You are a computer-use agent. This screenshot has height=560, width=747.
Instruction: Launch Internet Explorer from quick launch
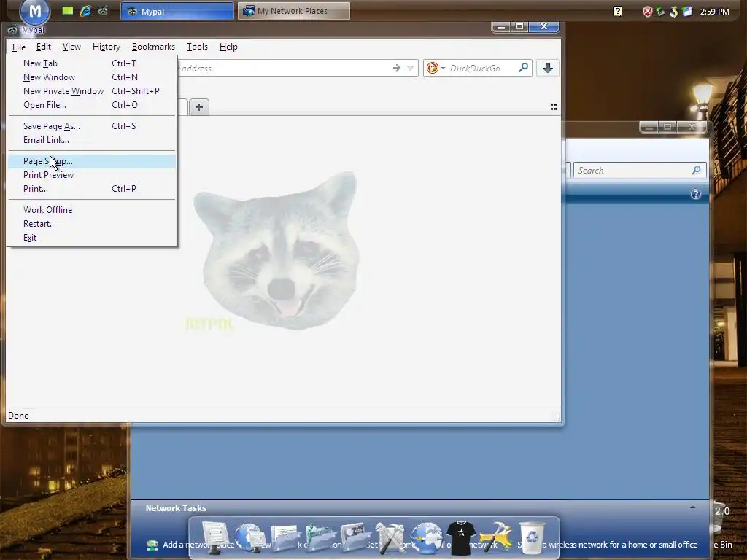[85, 11]
